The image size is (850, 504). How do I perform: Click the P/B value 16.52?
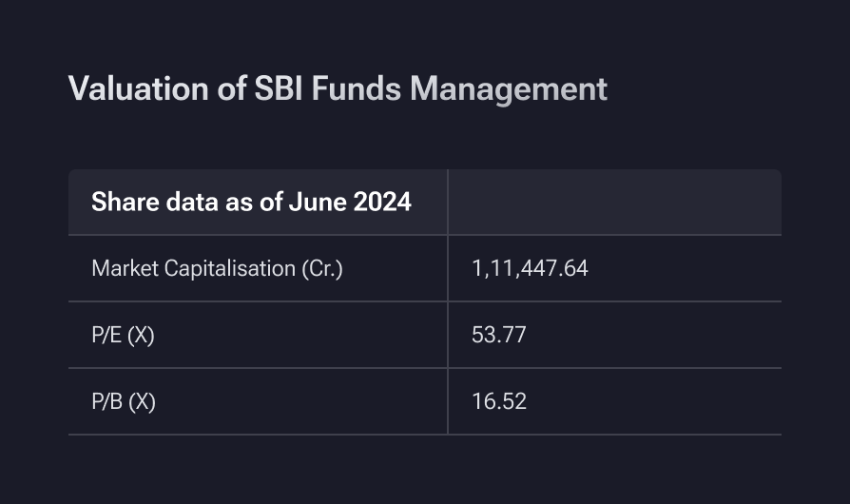[499, 401]
